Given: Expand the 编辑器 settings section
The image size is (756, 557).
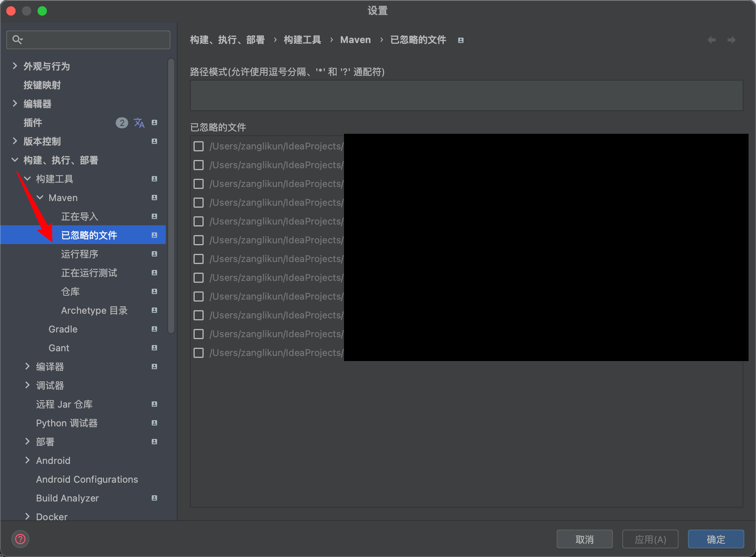Looking at the screenshot, I should point(15,104).
